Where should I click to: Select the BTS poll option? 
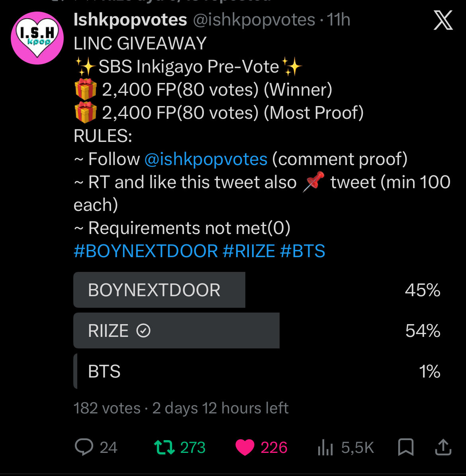coord(256,371)
